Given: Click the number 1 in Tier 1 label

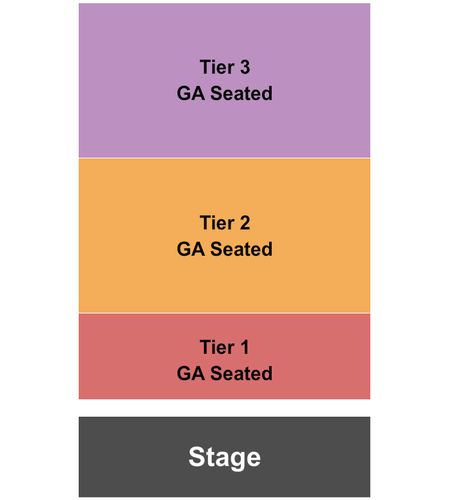Looking at the screenshot, I should [x=245, y=347].
